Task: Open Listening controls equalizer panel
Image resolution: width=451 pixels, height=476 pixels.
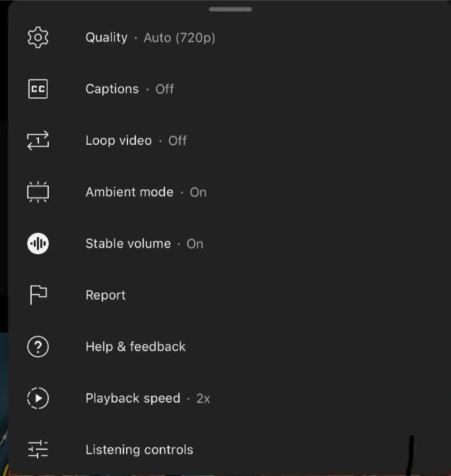Action: coord(139,449)
